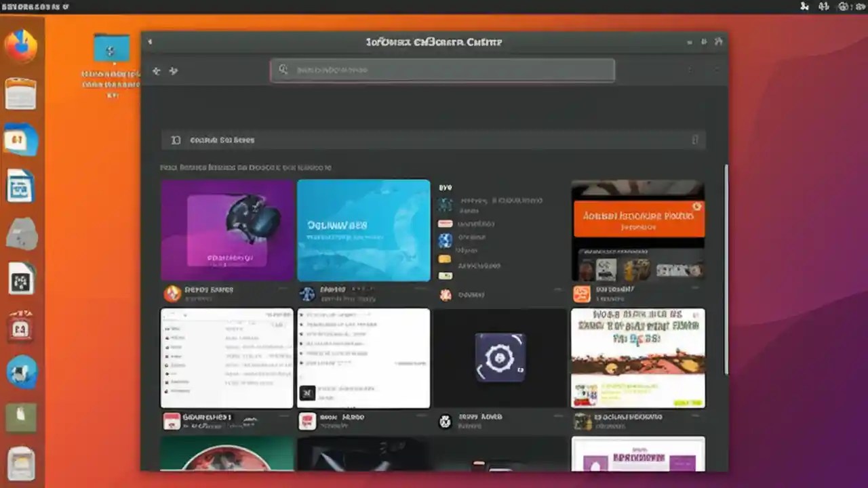Click the chevron at the right end of the categories bar

pos(694,140)
